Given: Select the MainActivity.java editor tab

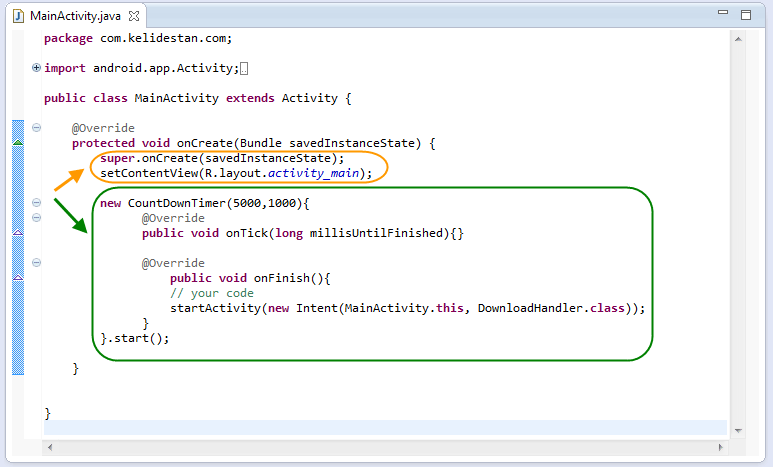Looking at the screenshot, I should pyautogui.click(x=76, y=16).
